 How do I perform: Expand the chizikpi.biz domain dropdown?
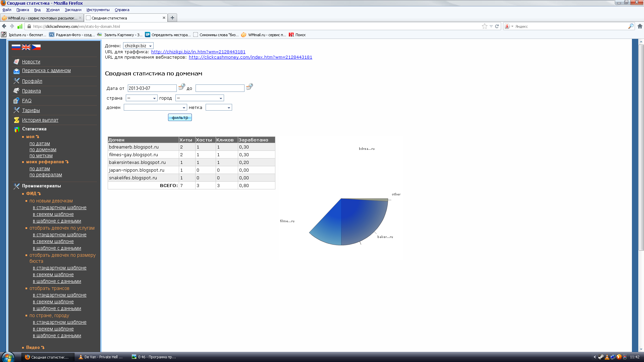tap(138, 46)
